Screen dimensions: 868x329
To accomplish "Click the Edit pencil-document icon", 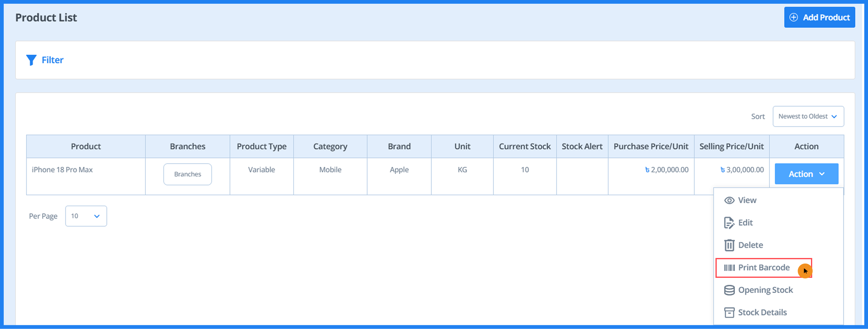I will (729, 223).
